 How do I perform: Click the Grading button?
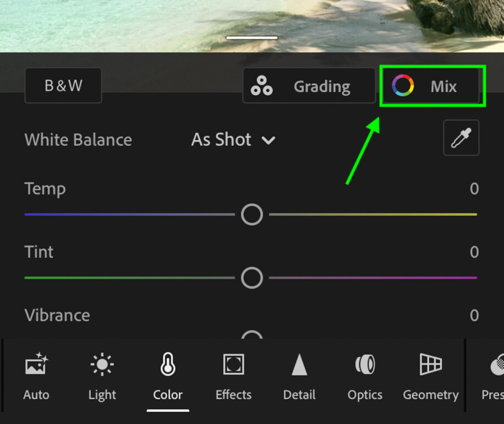tap(309, 86)
